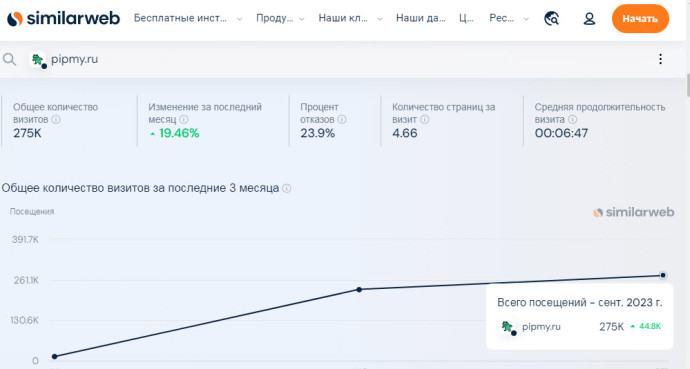Open the Наши да... menu item
Image resolution: width=690 pixels, height=369 pixels.
pos(420,18)
